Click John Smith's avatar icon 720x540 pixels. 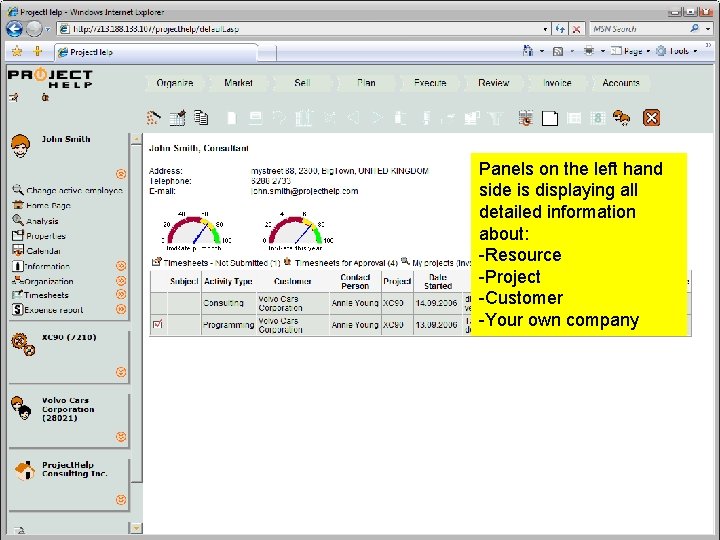(21, 146)
